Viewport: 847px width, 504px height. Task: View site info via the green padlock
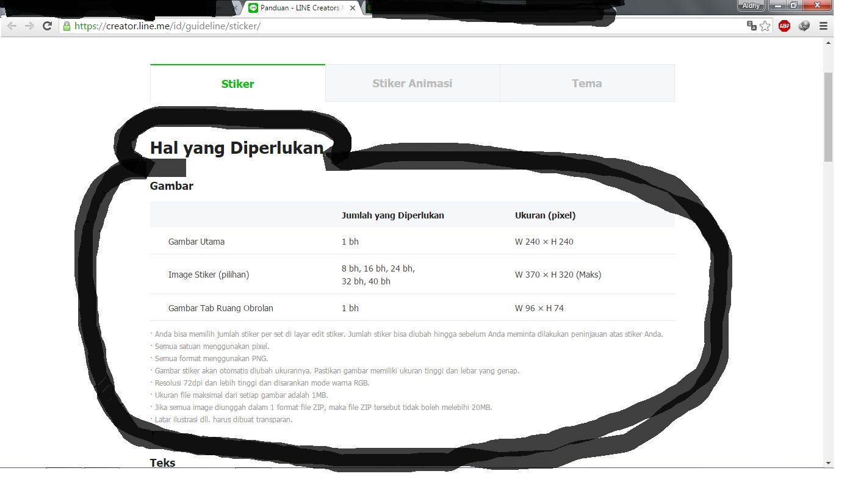coord(67,26)
